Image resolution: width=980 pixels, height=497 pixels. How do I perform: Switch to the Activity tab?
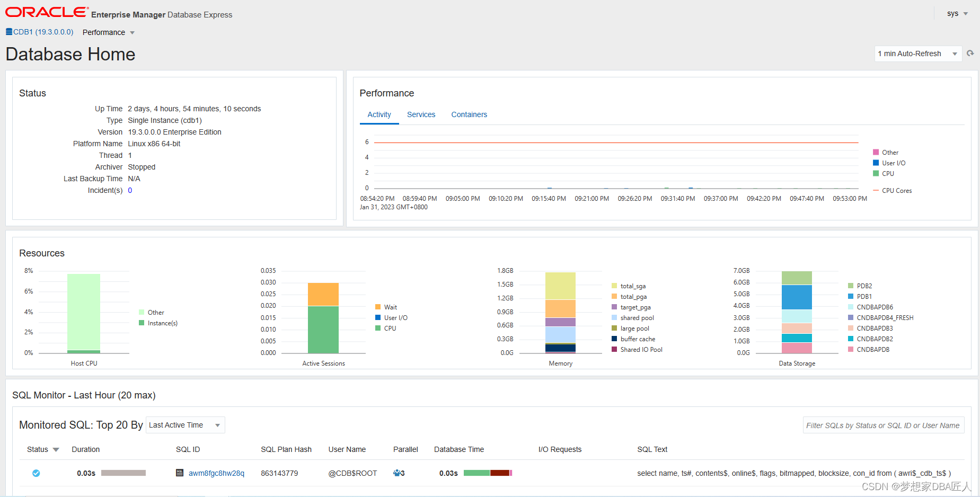point(379,114)
